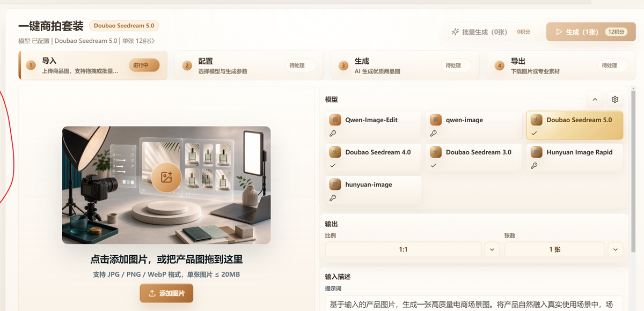Image resolution: width=644 pixels, height=311 pixels.
Task: Click the 上传商品图，支持拖拽或批量 subtitle
Action: click(x=80, y=71)
